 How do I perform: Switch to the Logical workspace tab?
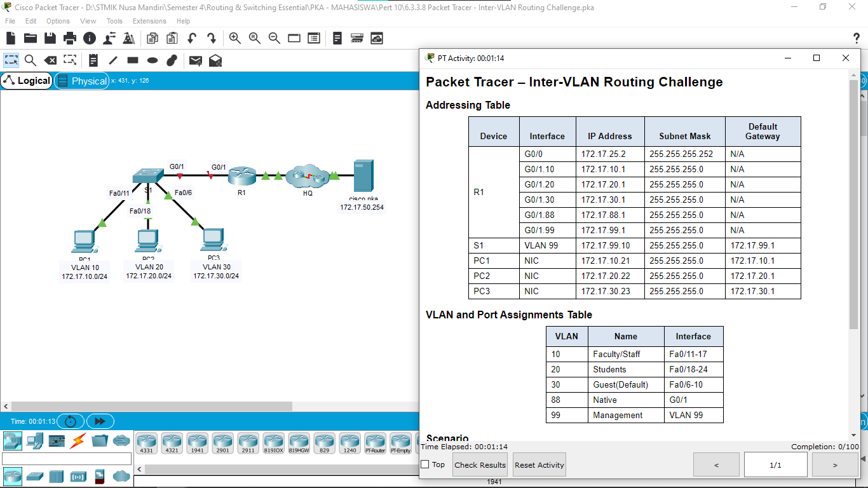click(x=27, y=81)
